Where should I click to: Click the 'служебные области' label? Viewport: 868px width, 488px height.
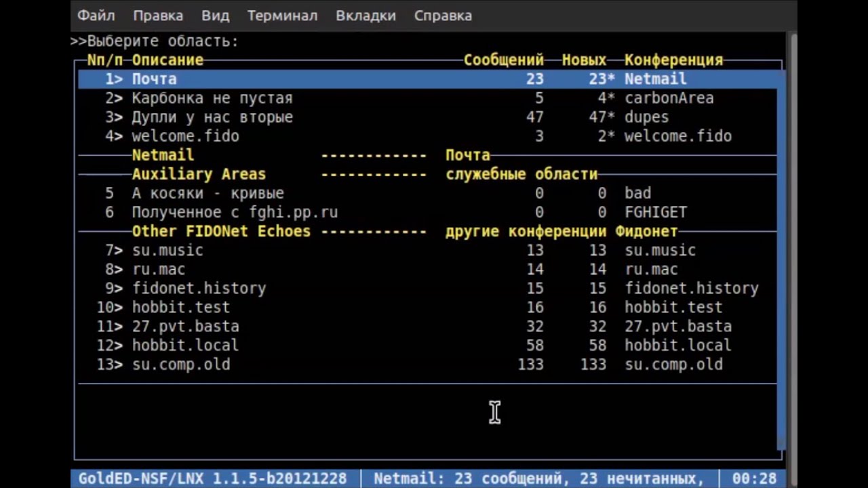click(x=521, y=174)
